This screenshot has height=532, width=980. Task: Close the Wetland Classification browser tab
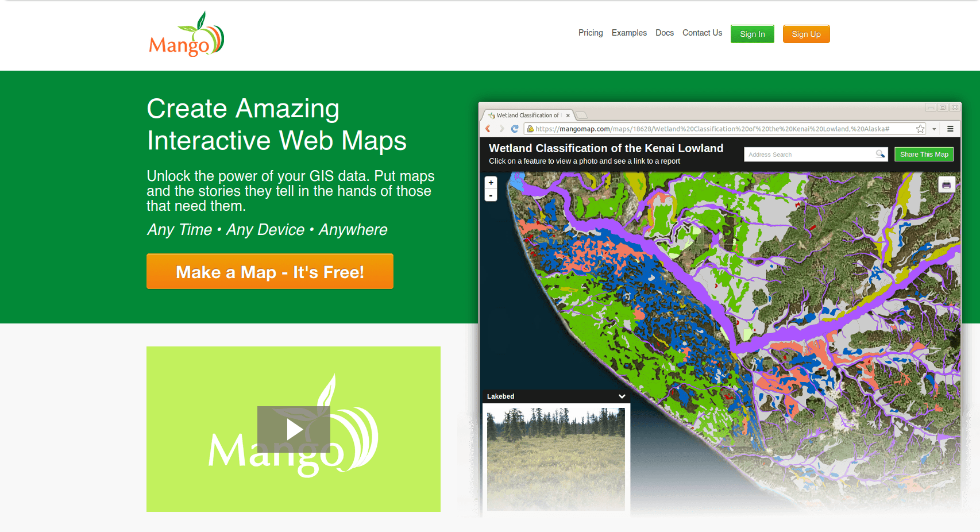point(568,115)
